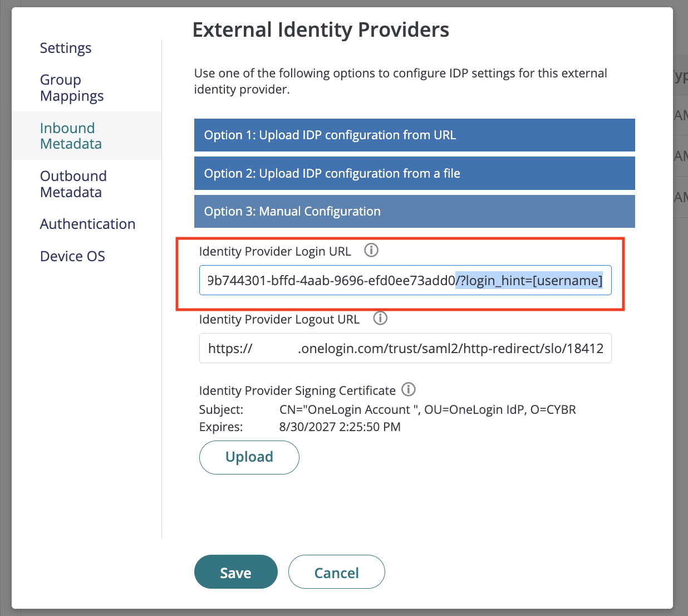
Task: Open the Outbound Metadata section
Action: point(73,184)
